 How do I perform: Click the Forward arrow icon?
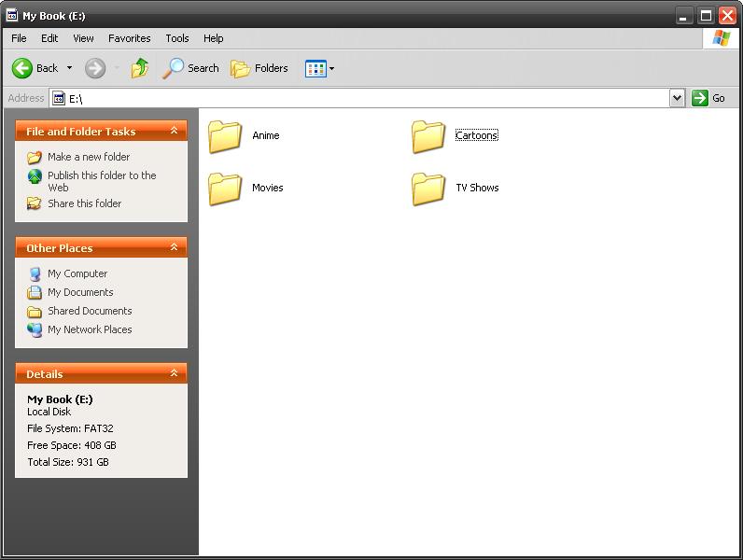pyautogui.click(x=95, y=68)
